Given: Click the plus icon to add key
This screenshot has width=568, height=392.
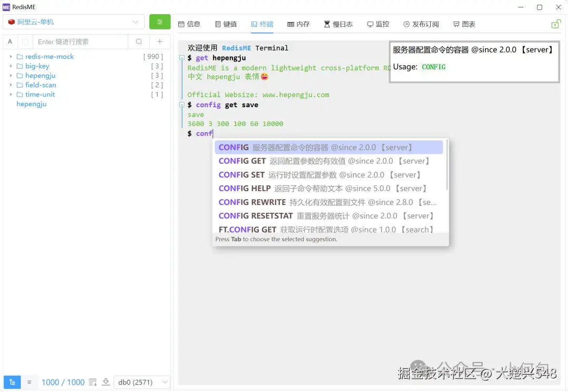Looking at the screenshot, I should coord(160,42).
